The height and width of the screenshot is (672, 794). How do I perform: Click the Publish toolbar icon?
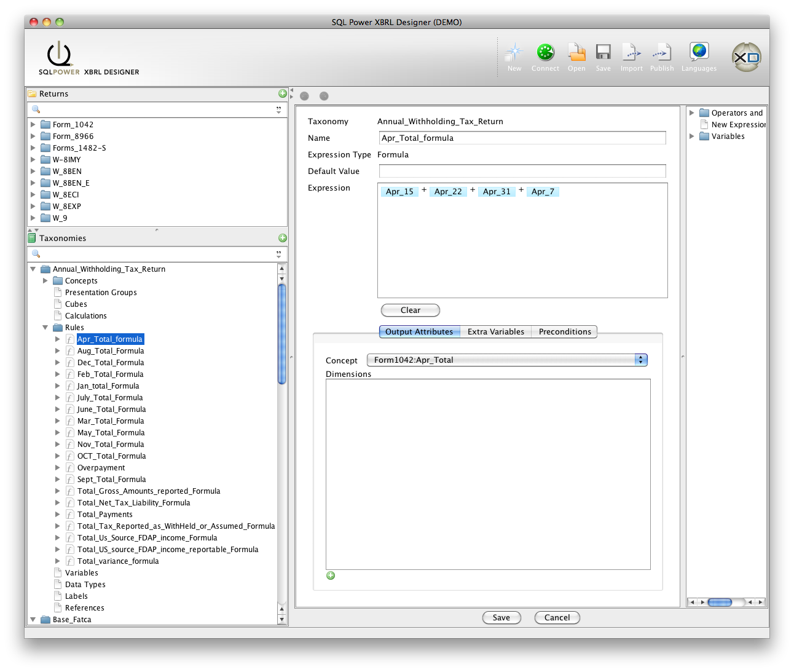[x=662, y=53]
